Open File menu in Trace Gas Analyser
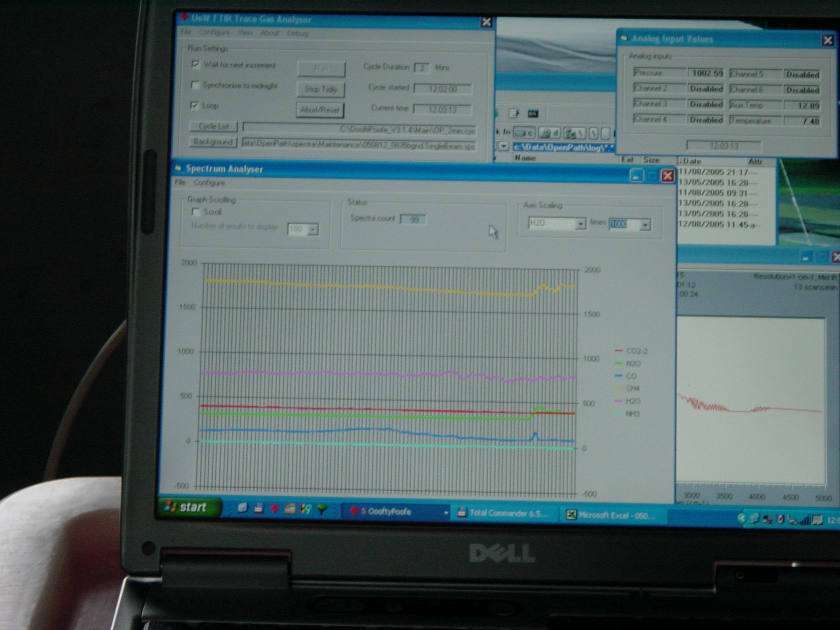Screen dimensions: 840x630 (x=186, y=32)
